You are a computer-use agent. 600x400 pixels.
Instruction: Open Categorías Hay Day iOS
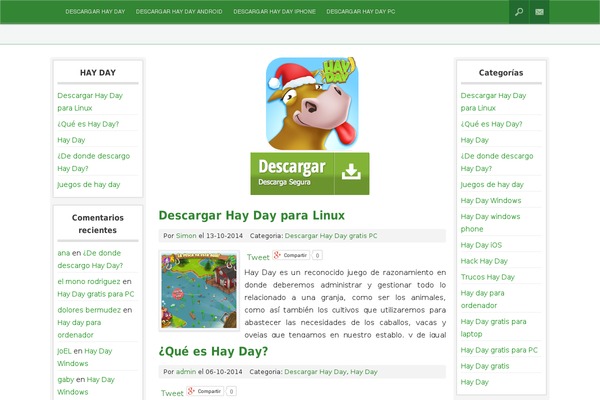pos(481,245)
